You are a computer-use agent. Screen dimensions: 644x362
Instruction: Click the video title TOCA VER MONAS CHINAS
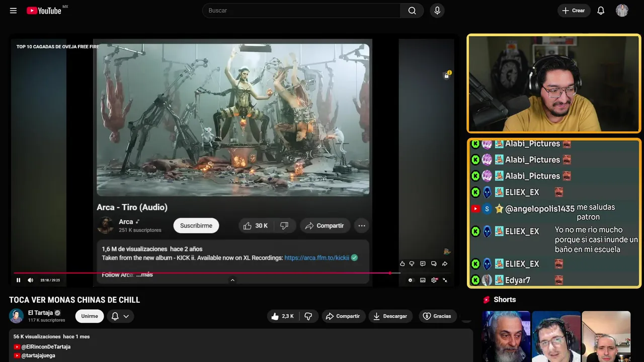[x=74, y=300]
